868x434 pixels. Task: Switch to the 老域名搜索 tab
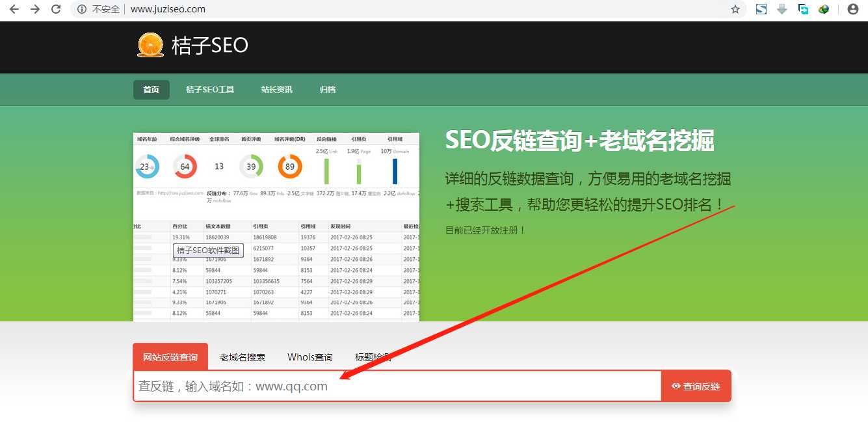click(243, 357)
